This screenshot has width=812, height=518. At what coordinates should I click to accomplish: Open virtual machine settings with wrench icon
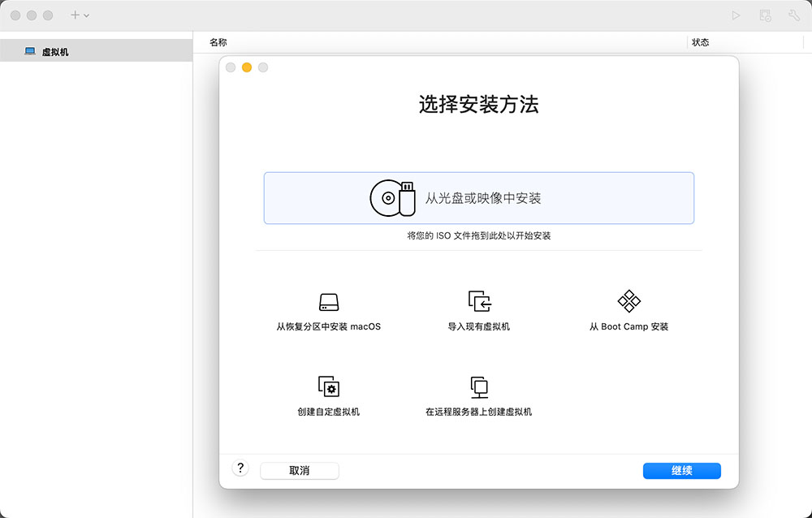pyautogui.click(x=793, y=15)
